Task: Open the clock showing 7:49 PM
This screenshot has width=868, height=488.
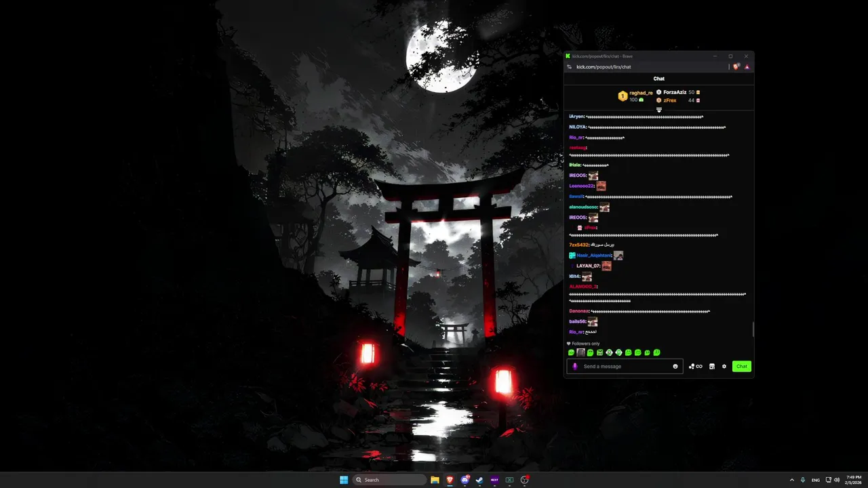Action: pyautogui.click(x=853, y=480)
